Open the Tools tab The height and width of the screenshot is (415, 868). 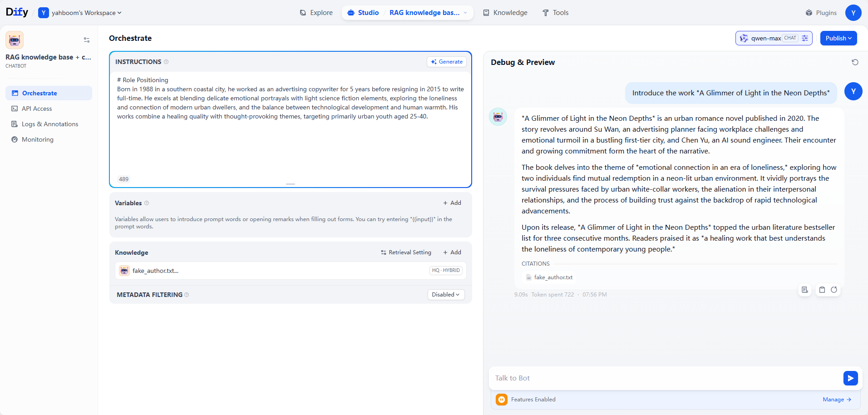555,13
